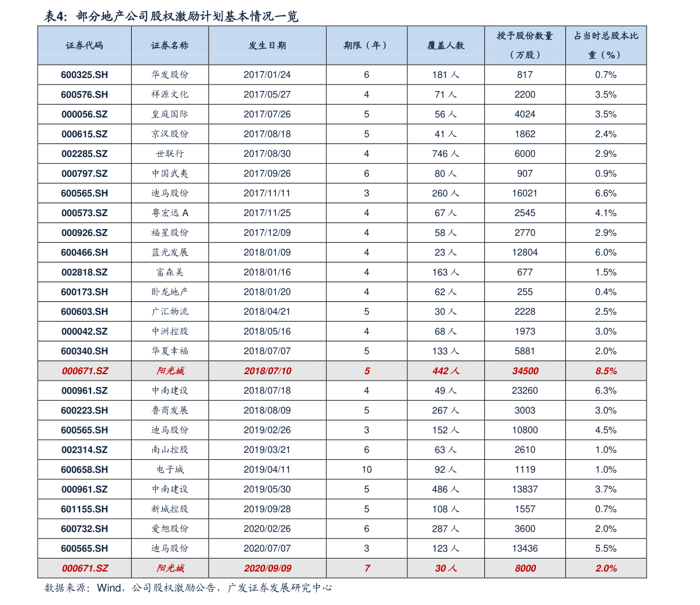
Task: Select company name 中国武夷
Action: click(170, 173)
